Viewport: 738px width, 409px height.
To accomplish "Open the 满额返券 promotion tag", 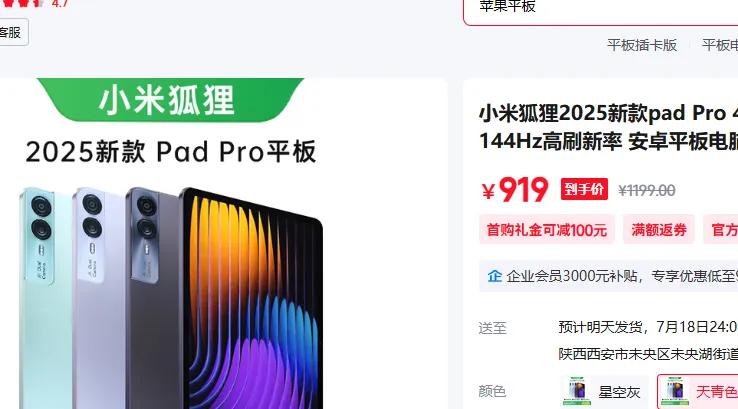I will tap(658, 230).
